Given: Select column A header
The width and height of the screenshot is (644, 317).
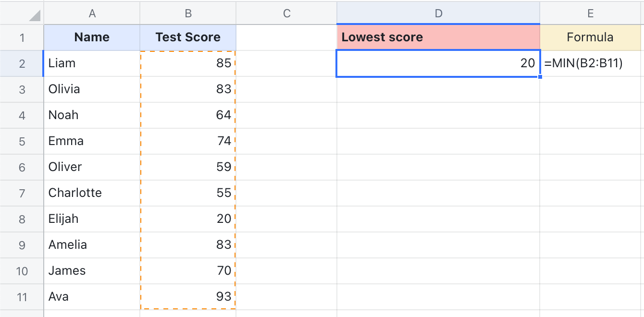Looking at the screenshot, I should (x=92, y=13).
